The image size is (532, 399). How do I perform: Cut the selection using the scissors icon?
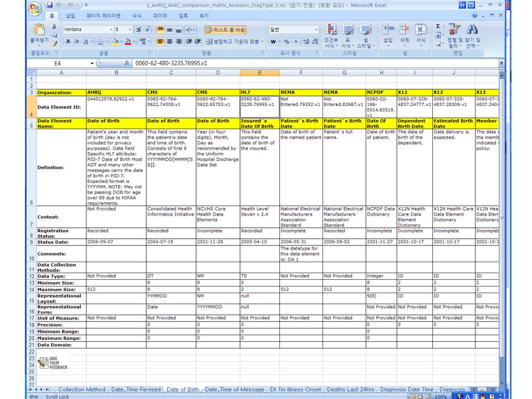[x=54, y=27]
